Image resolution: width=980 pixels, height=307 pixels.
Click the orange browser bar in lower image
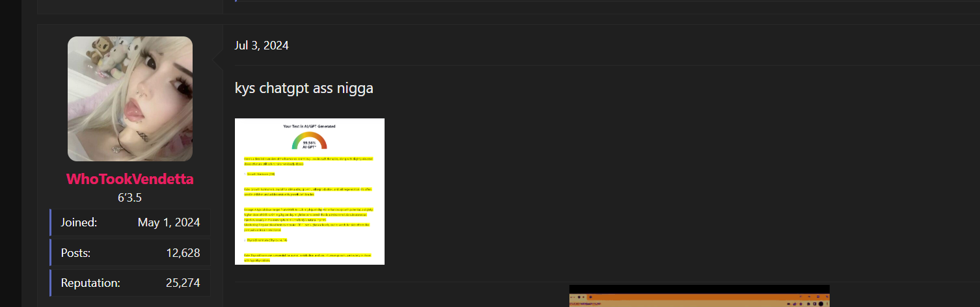tap(699, 302)
